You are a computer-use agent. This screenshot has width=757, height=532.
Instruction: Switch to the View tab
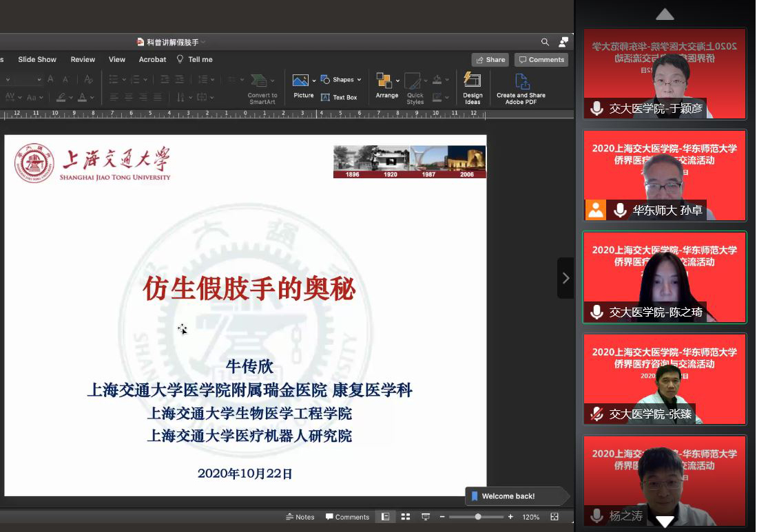tap(117, 59)
